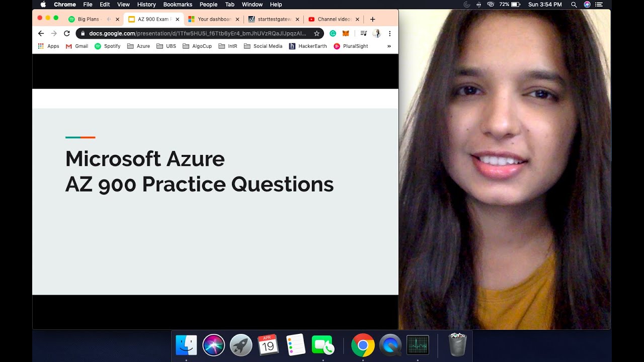644x362 pixels.
Task: Open the View menu
Action: click(123, 5)
